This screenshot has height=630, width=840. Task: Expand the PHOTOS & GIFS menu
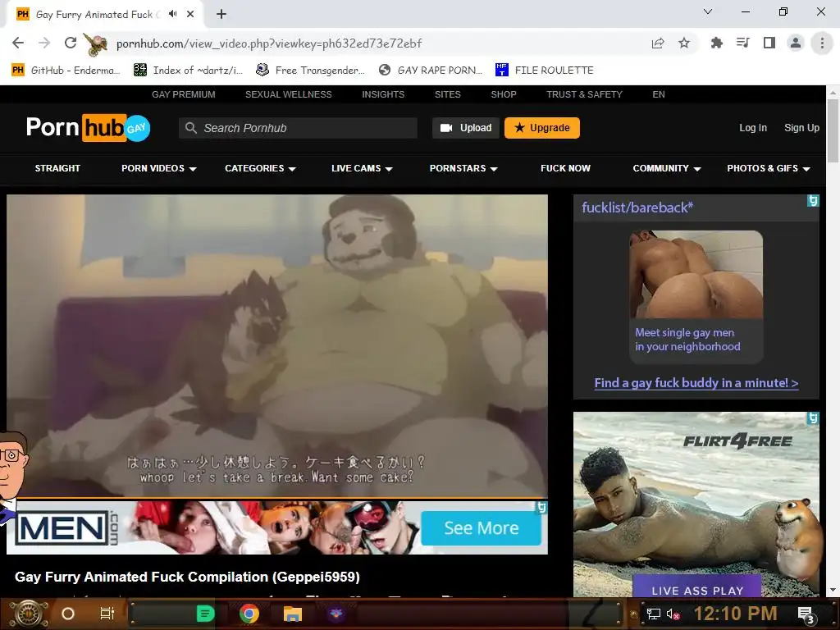coord(768,168)
